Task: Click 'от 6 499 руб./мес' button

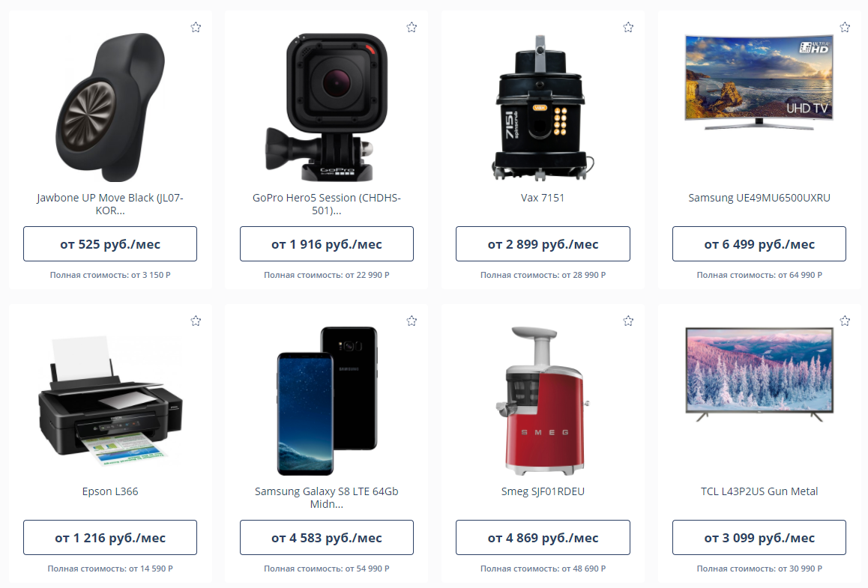Action: click(759, 244)
